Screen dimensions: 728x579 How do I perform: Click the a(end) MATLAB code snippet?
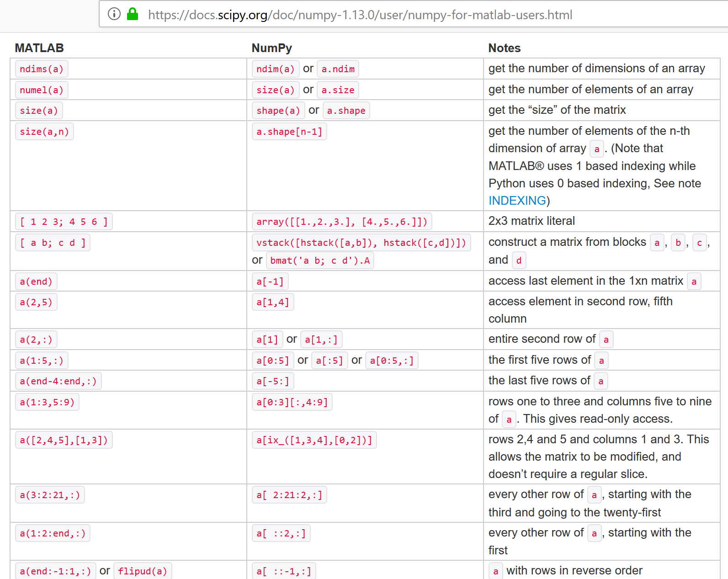pos(36,282)
